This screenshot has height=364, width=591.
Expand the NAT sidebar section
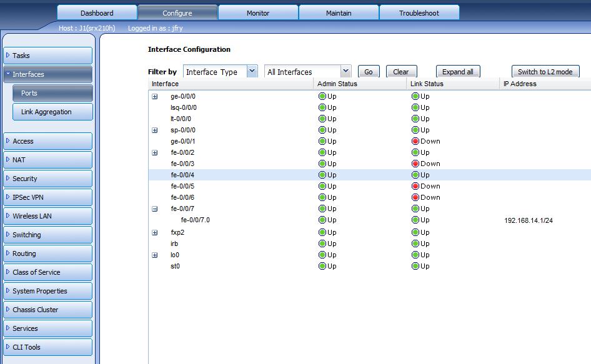coord(48,160)
